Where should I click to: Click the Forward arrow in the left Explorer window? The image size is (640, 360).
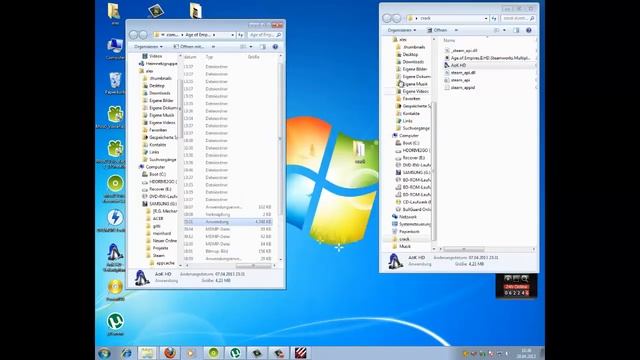point(143,35)
